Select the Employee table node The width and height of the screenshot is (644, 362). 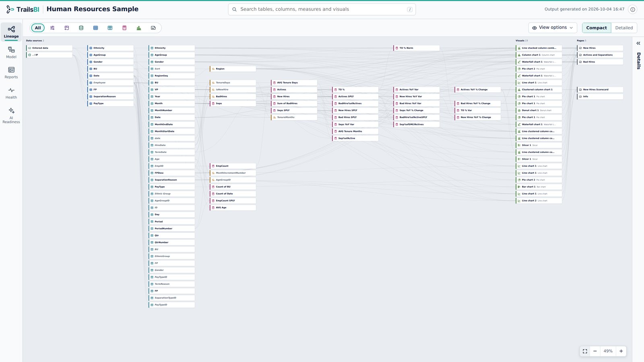point(111,82)
